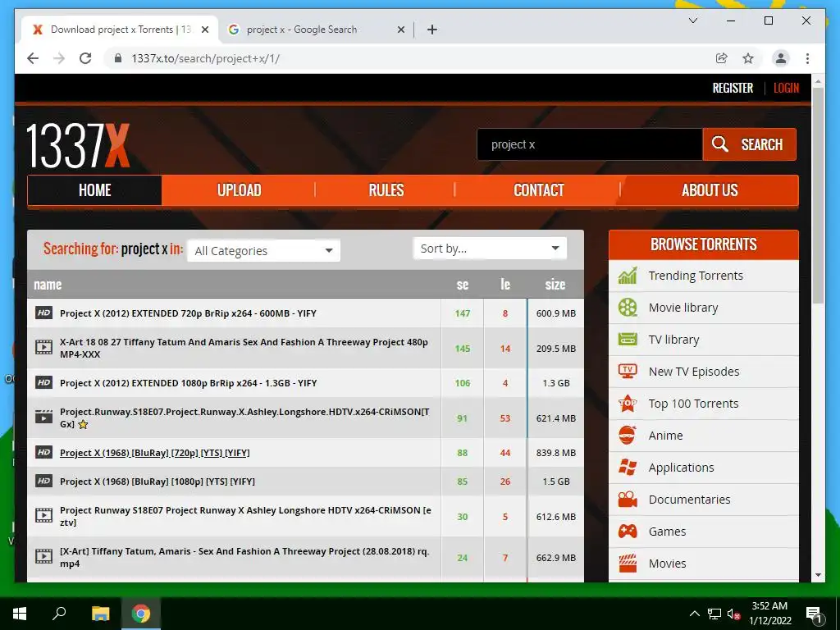The image size is (840, 630).
Task: Click HD icon beside Project X (1968) 1080p
Action: tap(44, 481)
